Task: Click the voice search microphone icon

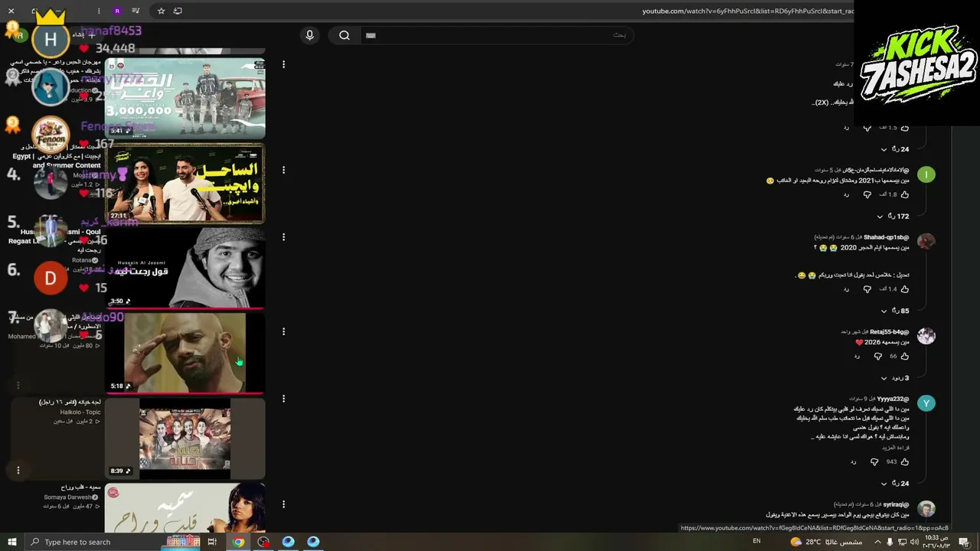Action: tap(309, 35)
